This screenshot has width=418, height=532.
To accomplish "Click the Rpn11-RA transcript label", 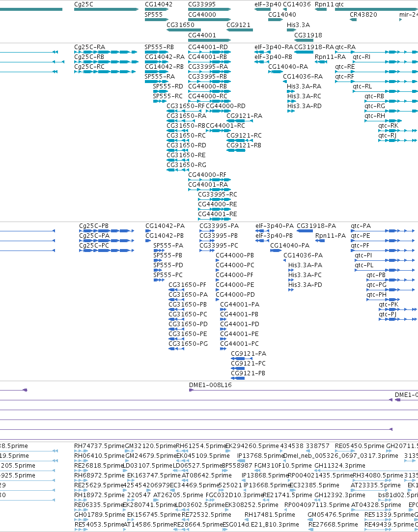I will [x=331, y=56].
